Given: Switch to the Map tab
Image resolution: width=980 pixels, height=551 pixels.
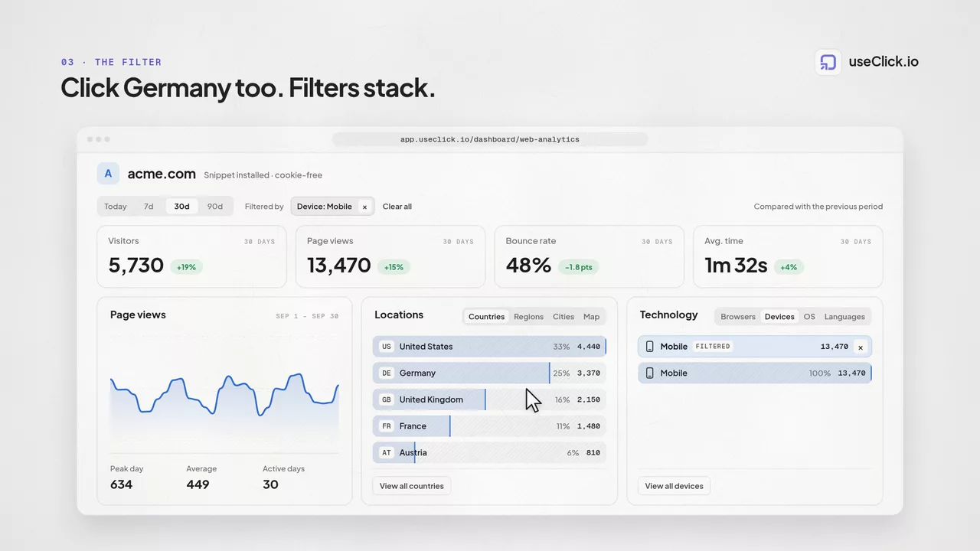Looking at the screenshot, I should pyautogui.click(x=591, y=317).
